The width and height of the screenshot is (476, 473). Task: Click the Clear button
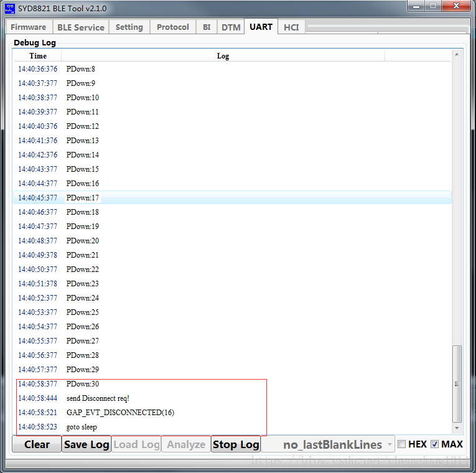click(x=37, y=444)
